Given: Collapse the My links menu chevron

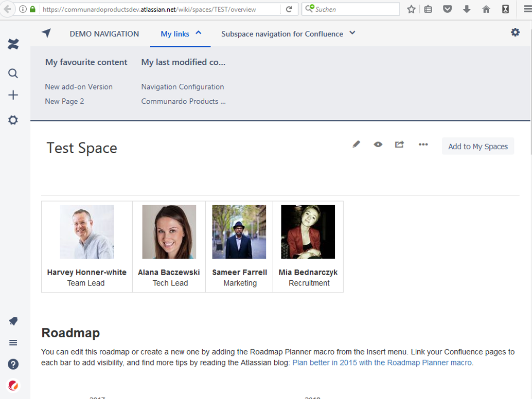Looking at the screenshot, I should click(199, 33).
